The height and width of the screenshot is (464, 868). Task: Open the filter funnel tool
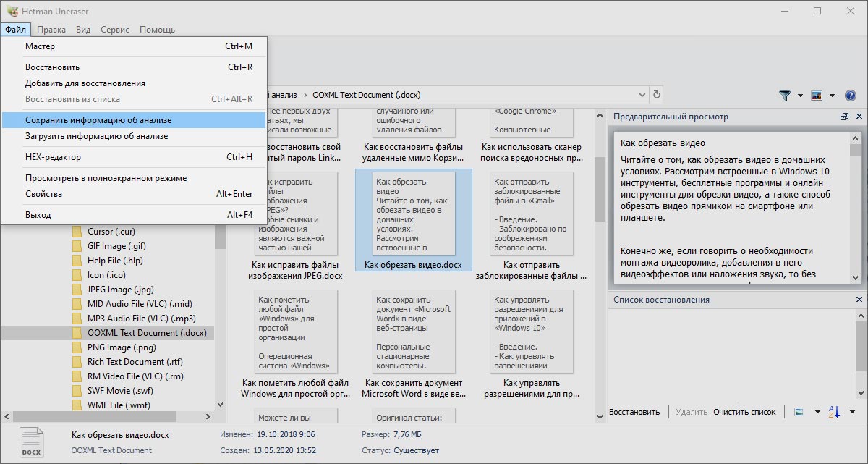click(x=785, y=96)
